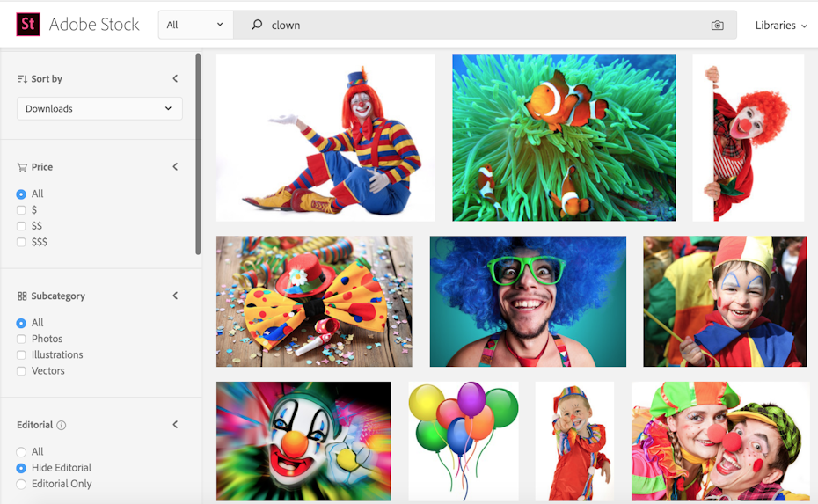Collapse the Price filter section
The width and height of the screenshot is (818, 504).
pos(175,167)
